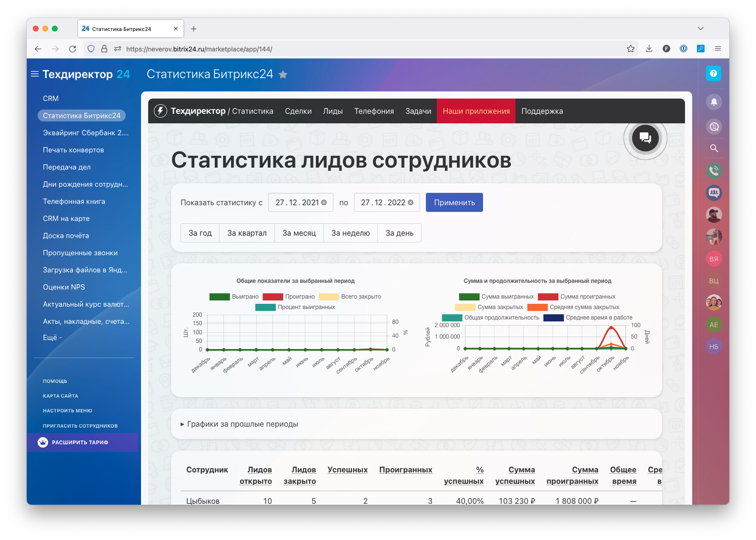The width and height of the screenshot is (756, 540).
Task: Reload the current page
Action: pos(72,49)
